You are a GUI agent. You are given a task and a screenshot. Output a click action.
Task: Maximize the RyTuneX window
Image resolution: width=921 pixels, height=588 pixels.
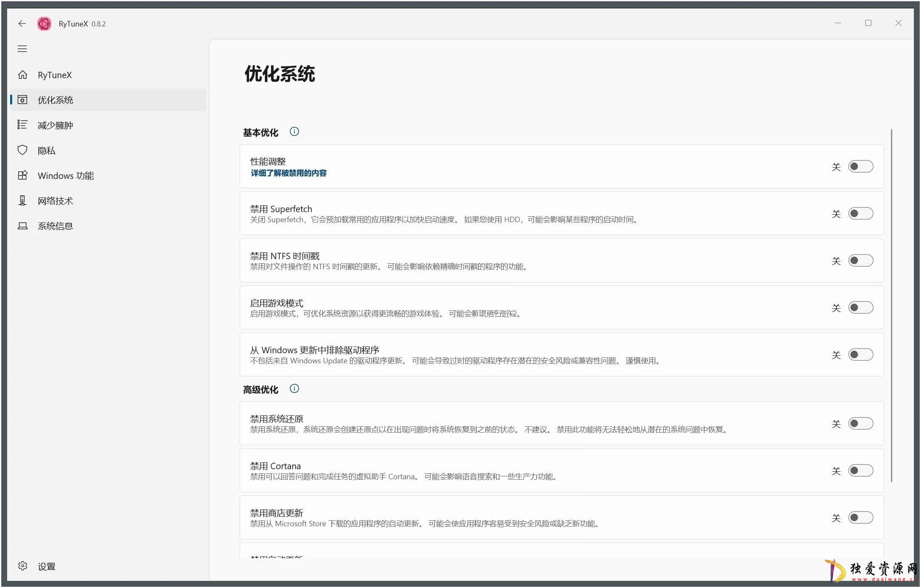pyautogui.click(x=868, y=23)
